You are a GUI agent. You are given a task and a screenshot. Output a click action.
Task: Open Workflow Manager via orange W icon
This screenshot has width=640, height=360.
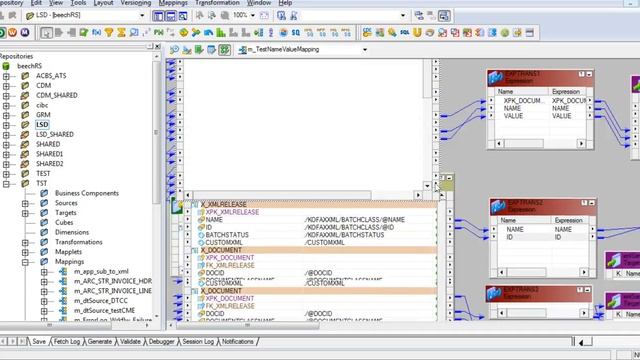coord(12,33)
